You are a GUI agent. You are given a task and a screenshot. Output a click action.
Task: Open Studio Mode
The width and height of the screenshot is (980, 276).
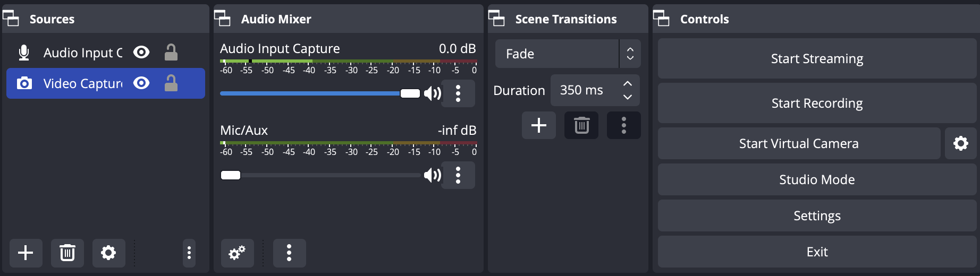817,179
